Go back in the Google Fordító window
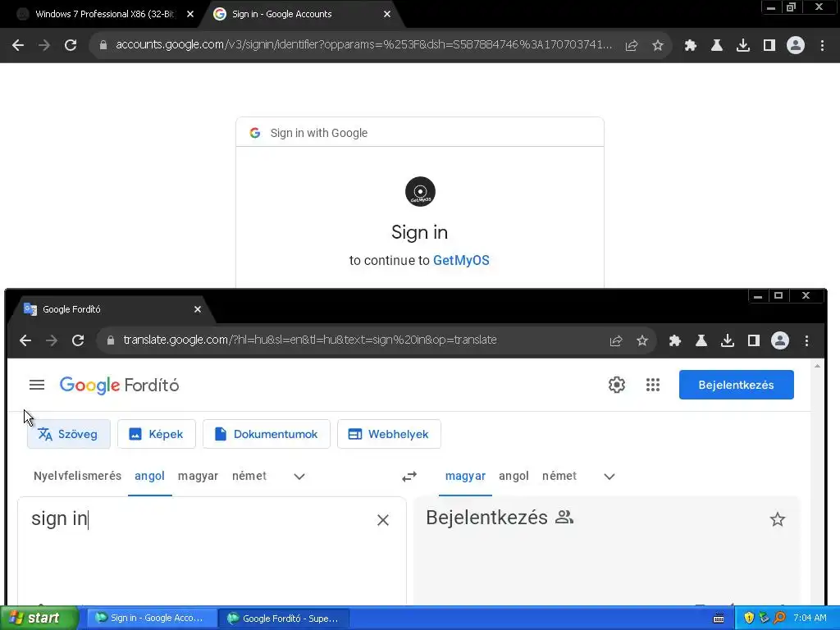 (x=25, y=340)
